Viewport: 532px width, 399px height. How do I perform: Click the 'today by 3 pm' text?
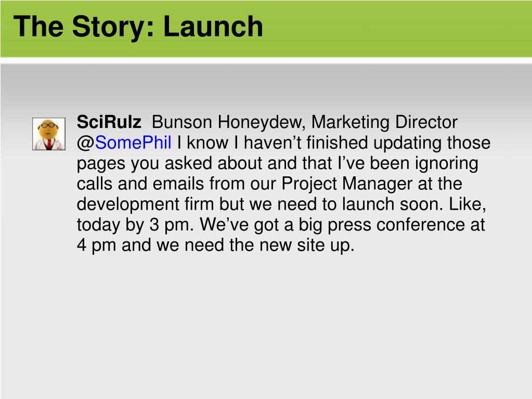pos(135,225)
